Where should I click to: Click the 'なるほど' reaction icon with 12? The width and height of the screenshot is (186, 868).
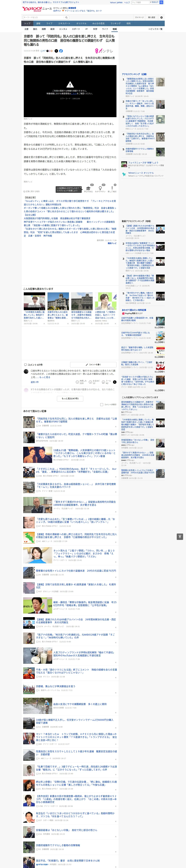(x=91, y=382)
